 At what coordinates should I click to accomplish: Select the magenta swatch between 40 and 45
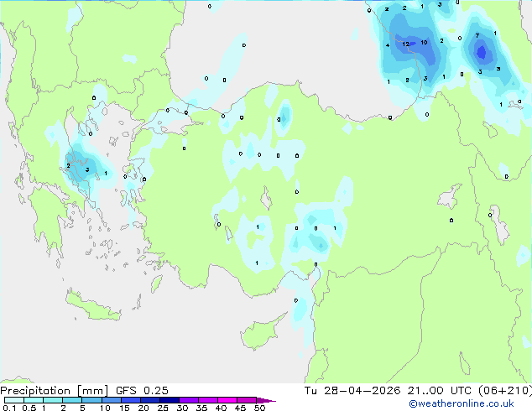pos(227,400)
